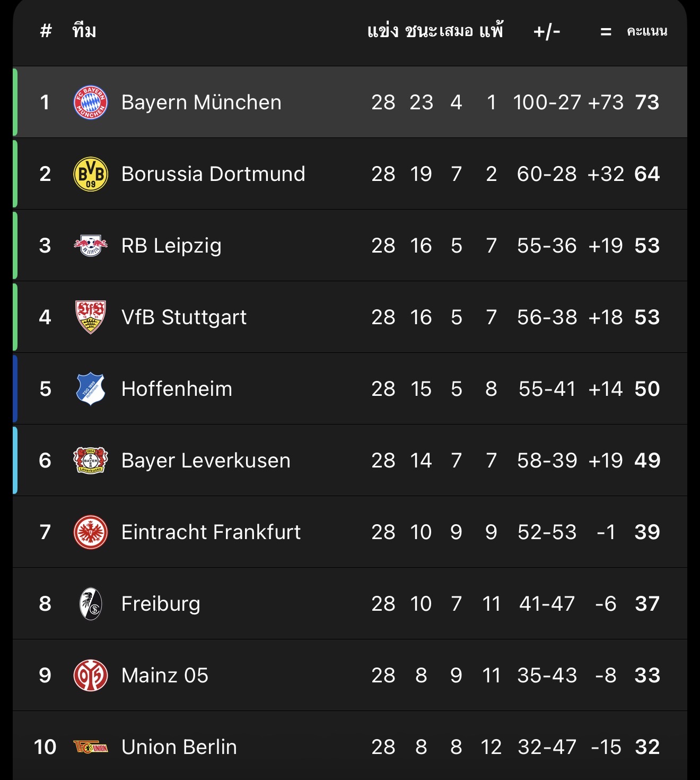
Task: Go to Borussia Dortmund team page
Action: (213, 174)
